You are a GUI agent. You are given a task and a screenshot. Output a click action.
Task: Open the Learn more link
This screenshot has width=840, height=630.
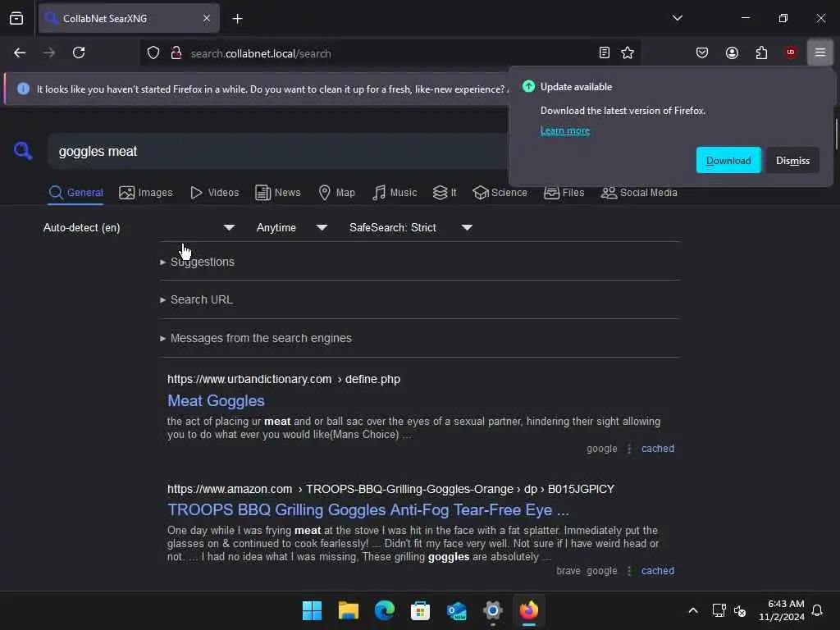pyautogui.click(x=564, y=130)
